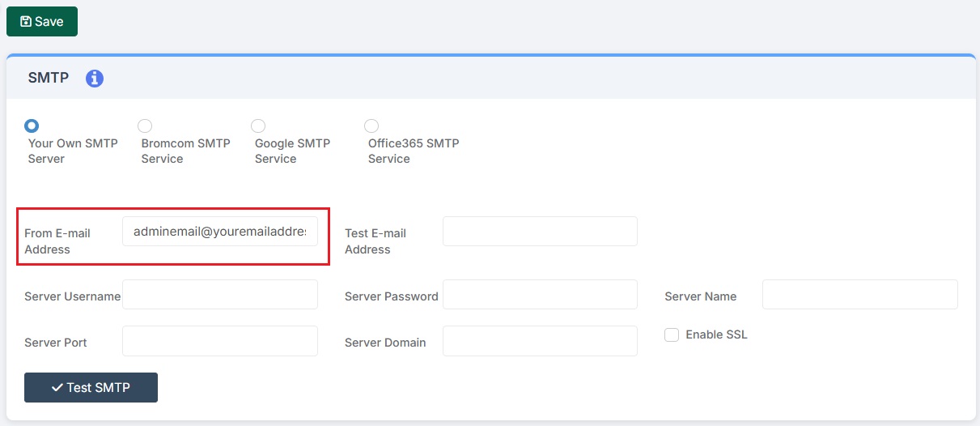The height and width of the screenshot is (426, 980).
Task: Click the 'Enable SSL' label text
Action: pos(716,334)
